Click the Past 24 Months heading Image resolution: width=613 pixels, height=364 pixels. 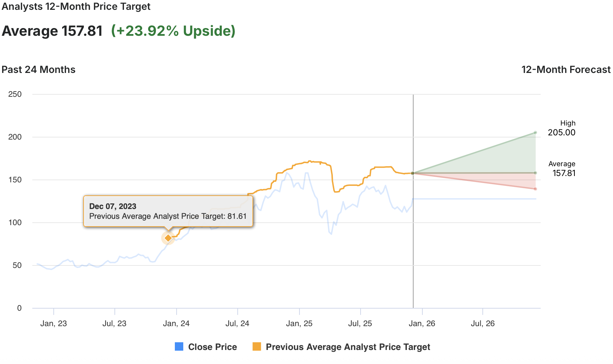[39, 69]
